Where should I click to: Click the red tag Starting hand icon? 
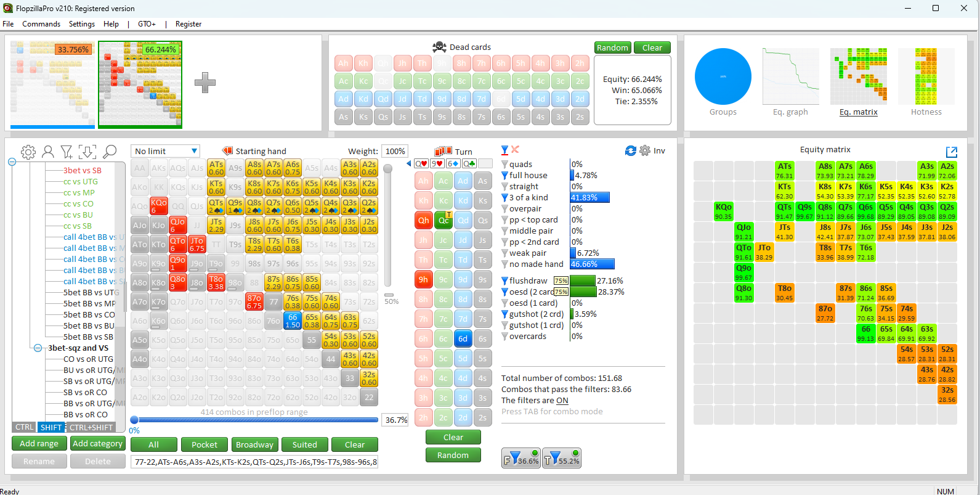(x=227, y=151)
